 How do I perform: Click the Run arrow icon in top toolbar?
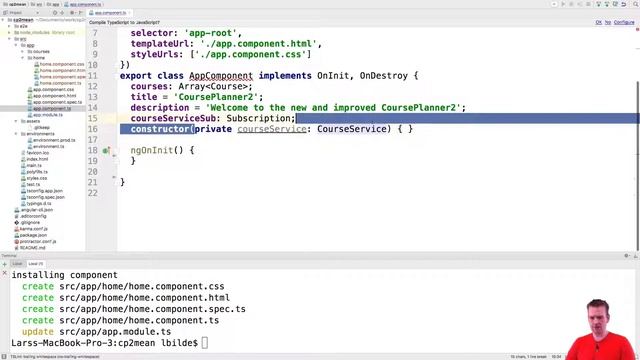[x=563, y=4]
